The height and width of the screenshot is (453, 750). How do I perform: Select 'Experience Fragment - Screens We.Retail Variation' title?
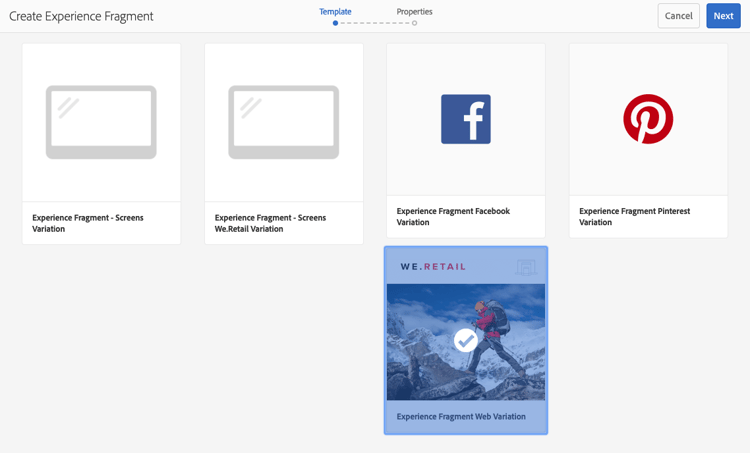coord(270,223)
